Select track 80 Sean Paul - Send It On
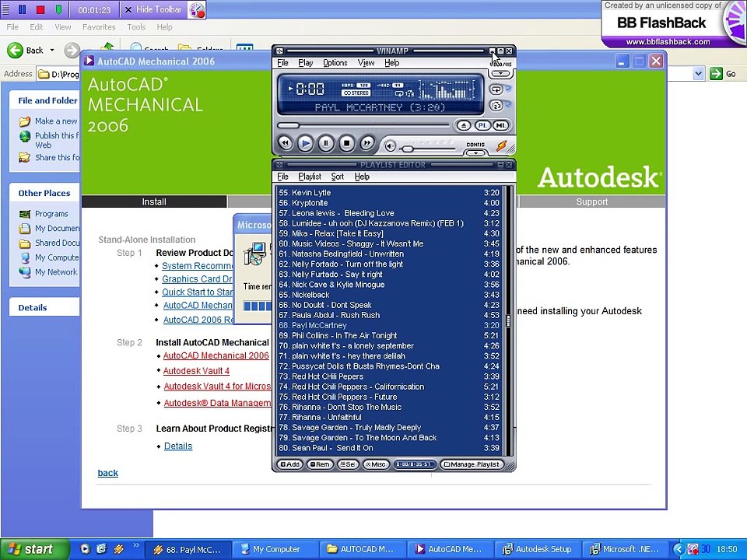The height and width of the screenshot is (560, 747). pos(389,448)
